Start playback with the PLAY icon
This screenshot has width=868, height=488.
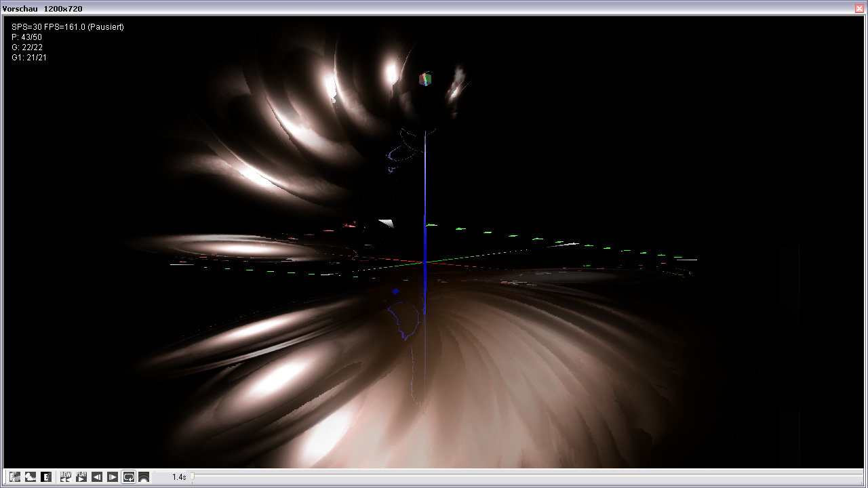[x=81, y=476]
